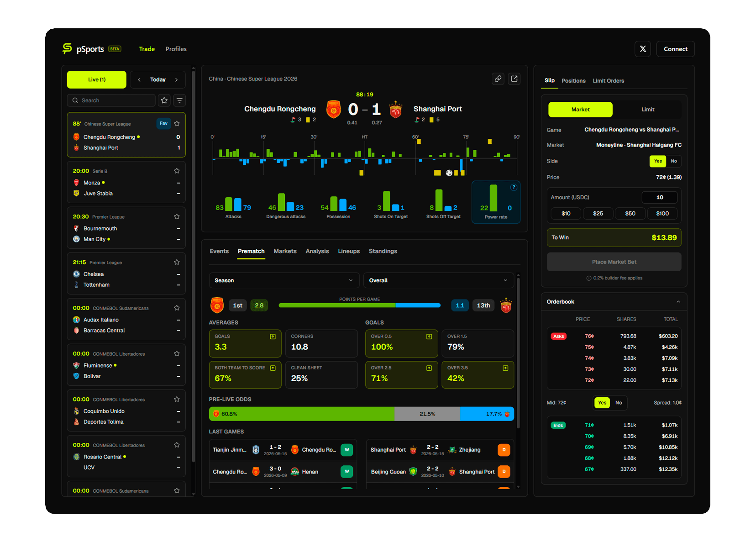Click the pSports logo icon
Screen dimensions: 756x542
tap(68, 49)
